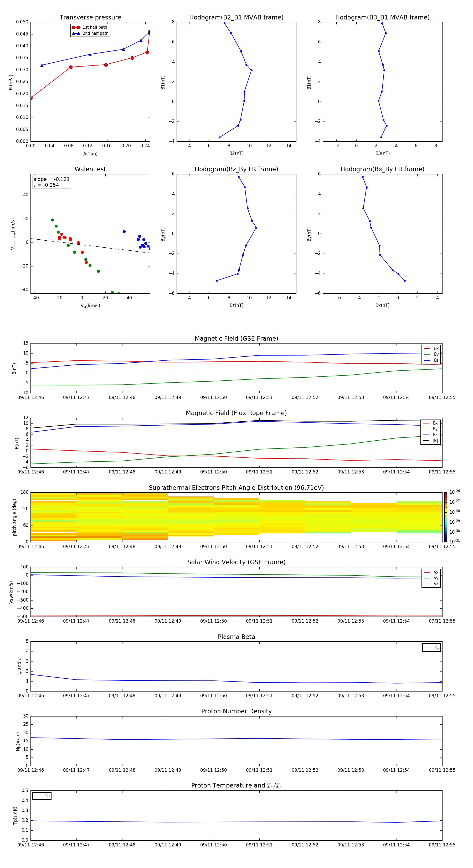This screenshot has height=868, width=473.
Task: Click the "Vy" velocity legend entry
Action: coord(431,578)
